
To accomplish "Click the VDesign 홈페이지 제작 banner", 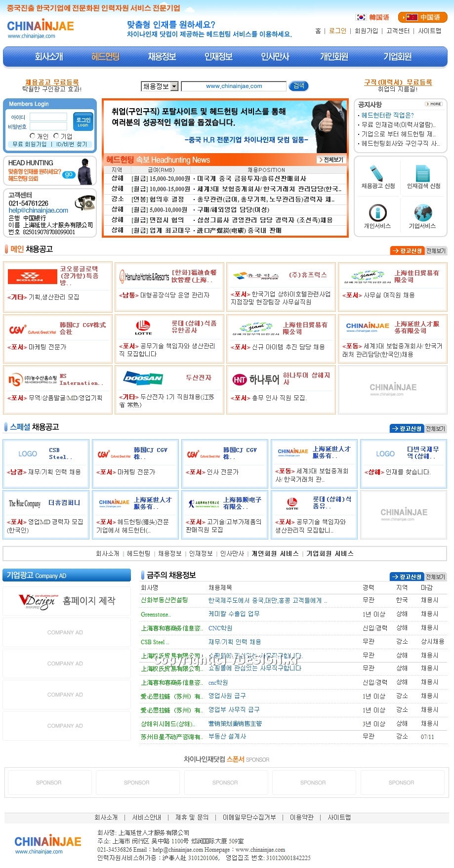I will pos(67,601).
